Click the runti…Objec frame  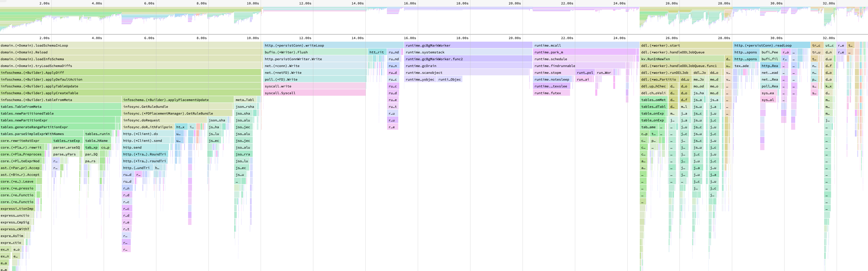(449, 80)
